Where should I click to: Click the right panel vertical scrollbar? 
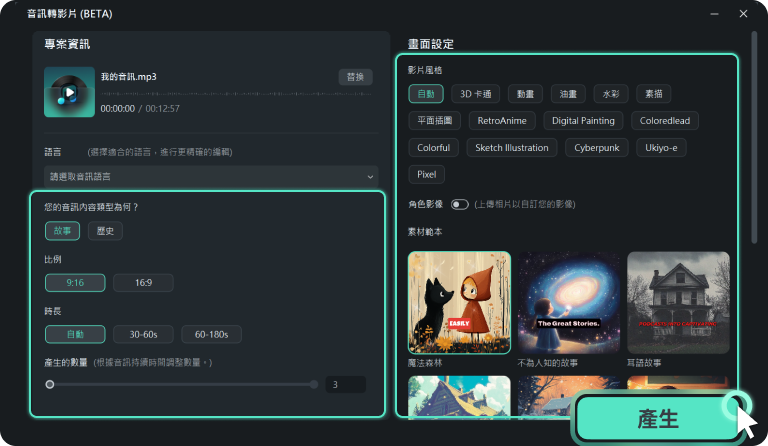(x=754, y=137)
